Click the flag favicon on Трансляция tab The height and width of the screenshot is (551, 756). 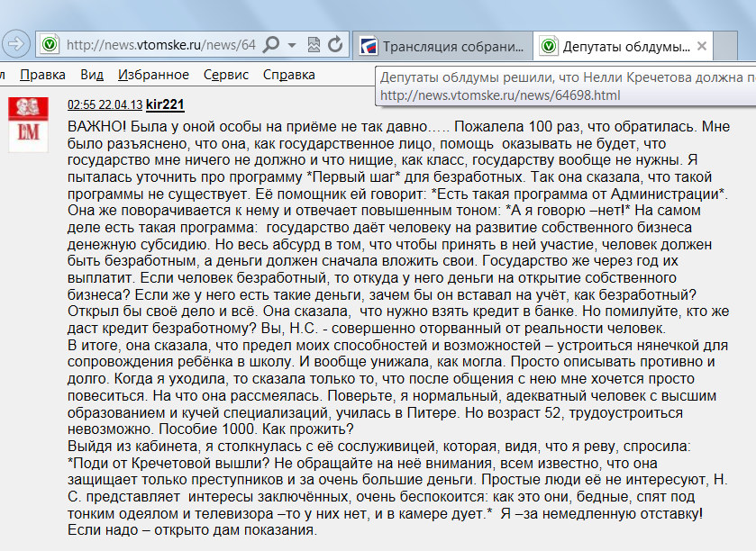coord(369,47)
